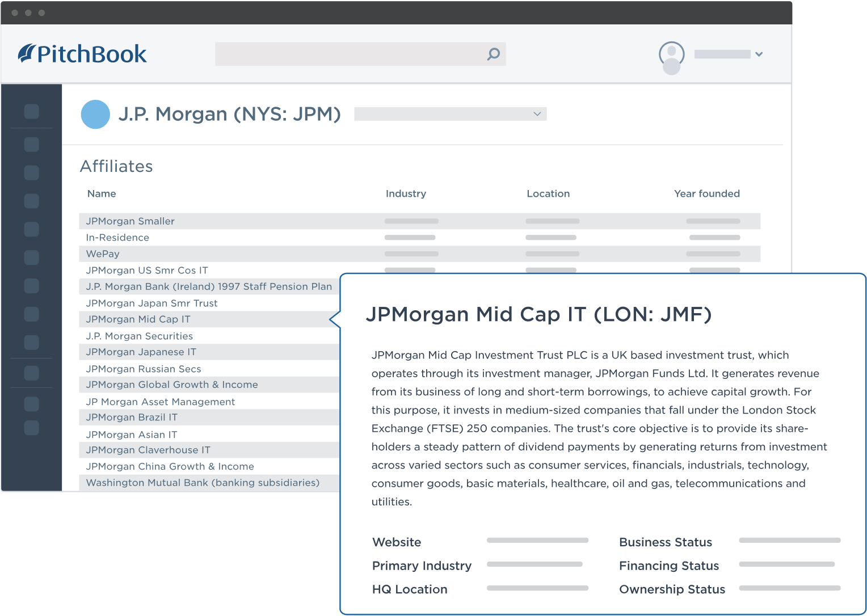Click the blue J.P. Morgan company circle
The image size is (867, 616).
[95, 114]
